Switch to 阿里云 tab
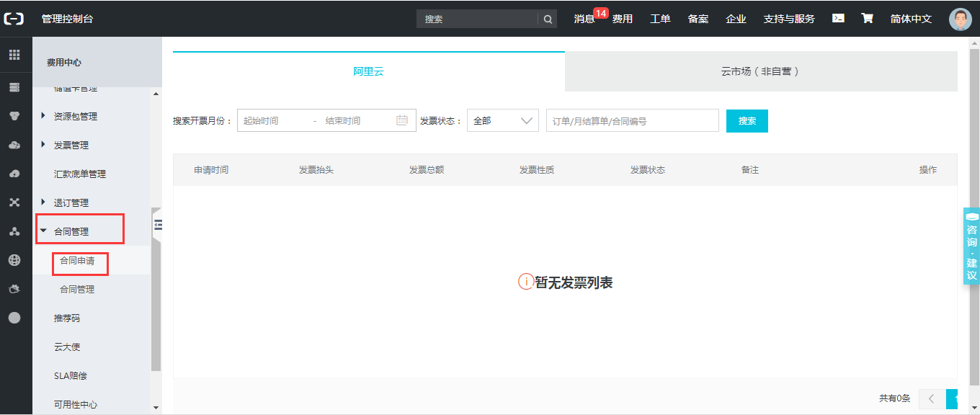 369,71
